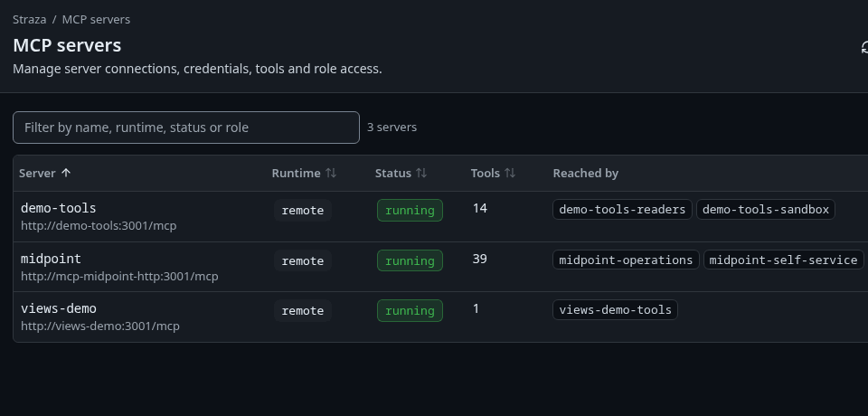Sort table by Tools arrows icon

(510, 173)
